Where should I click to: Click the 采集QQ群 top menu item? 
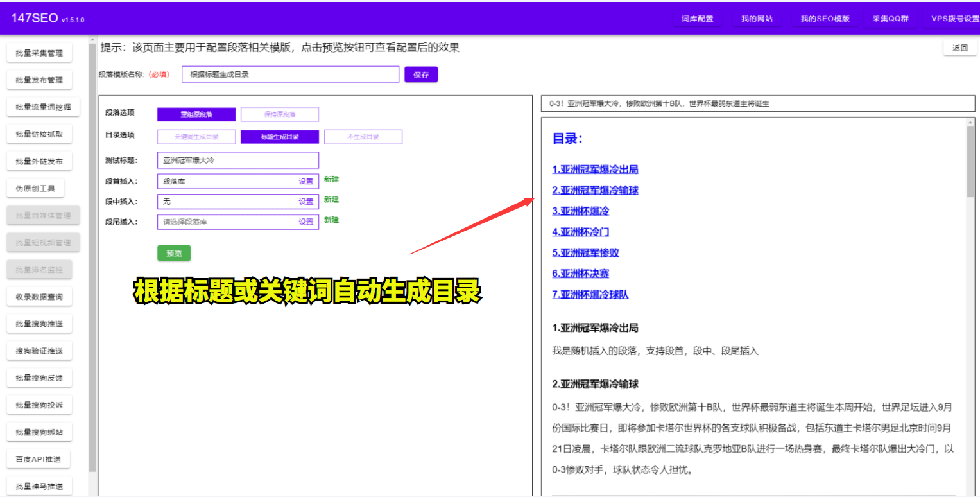(x=890, y=19)
